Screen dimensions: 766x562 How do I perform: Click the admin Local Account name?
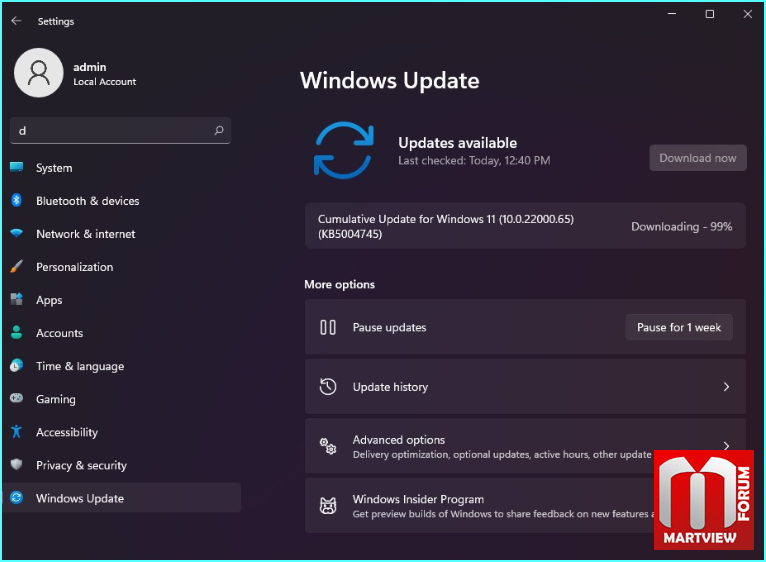105,74
